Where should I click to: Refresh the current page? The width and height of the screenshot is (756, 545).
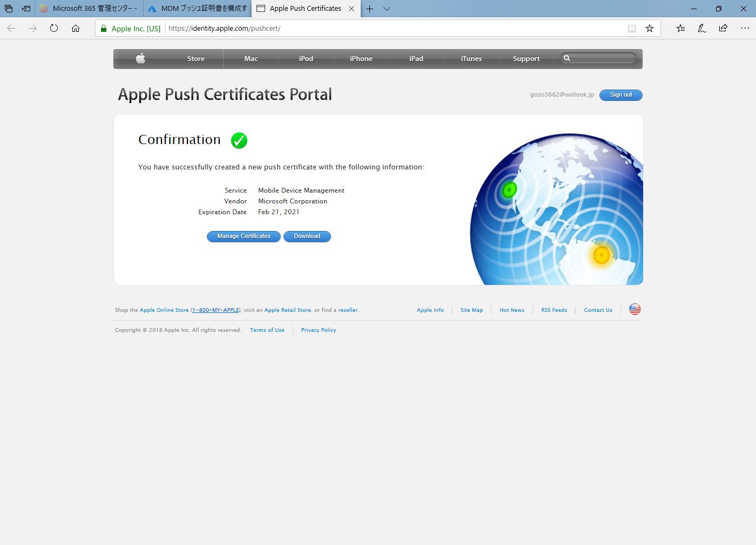54,29
